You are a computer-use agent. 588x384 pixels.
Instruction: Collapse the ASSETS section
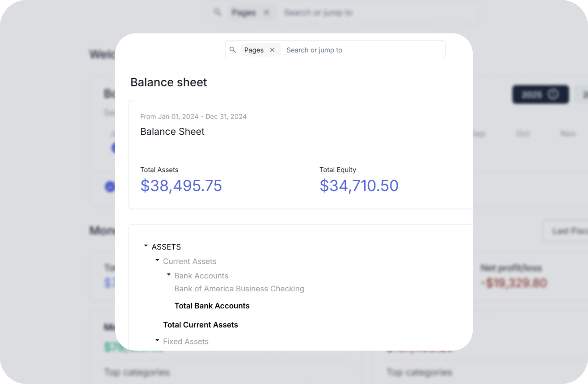(146, 246)
